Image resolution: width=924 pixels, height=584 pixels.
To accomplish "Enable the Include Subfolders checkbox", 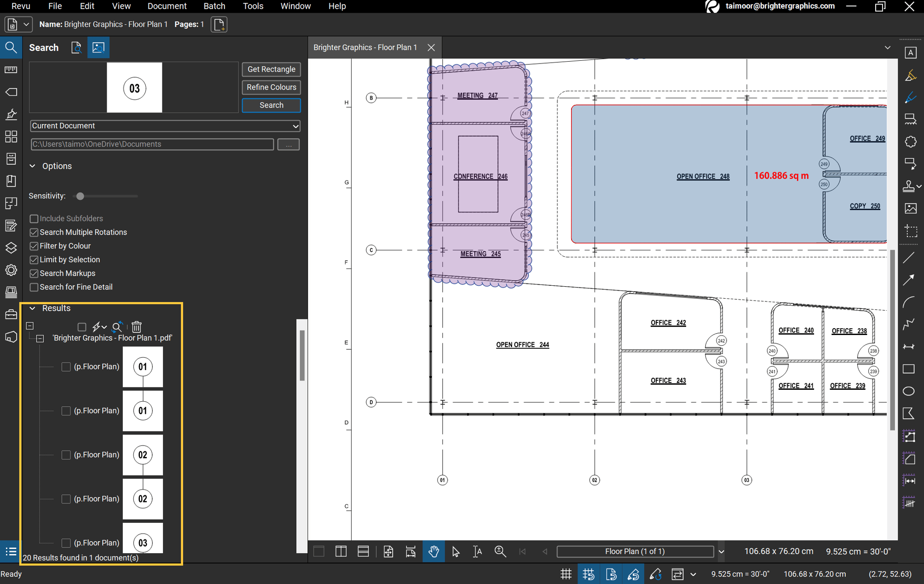I will pos(34,218).
